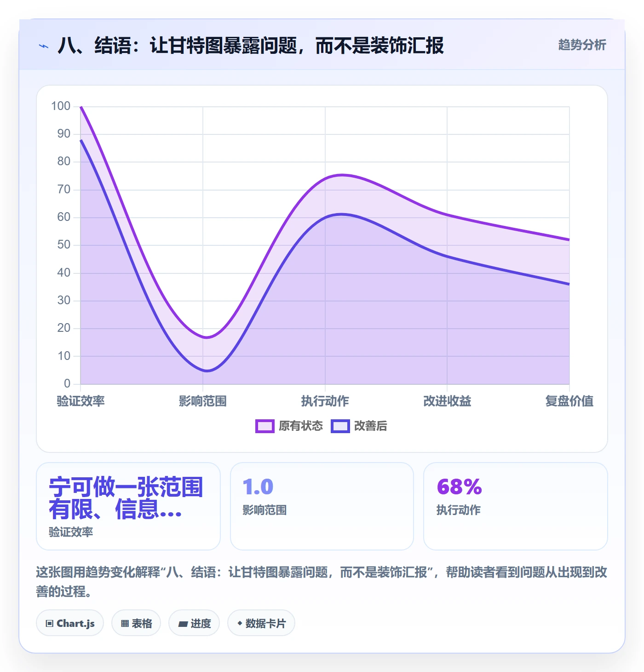Viewport: 644px width, 672px height.
Task: Click the 验证效率 caption under the first card
Action: tap(71, 532)
